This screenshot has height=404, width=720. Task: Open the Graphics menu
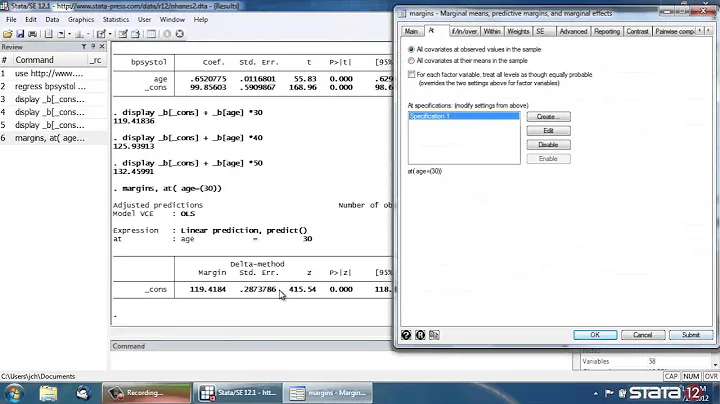81,20
